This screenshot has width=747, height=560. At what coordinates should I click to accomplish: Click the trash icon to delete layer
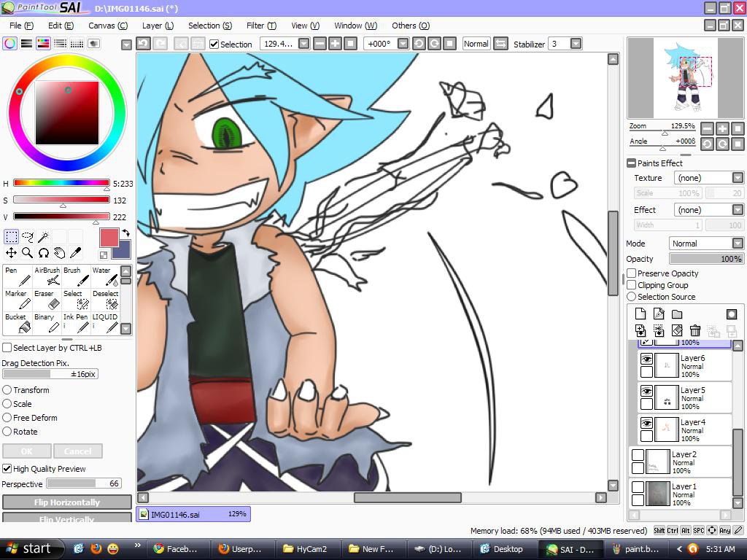695,331
